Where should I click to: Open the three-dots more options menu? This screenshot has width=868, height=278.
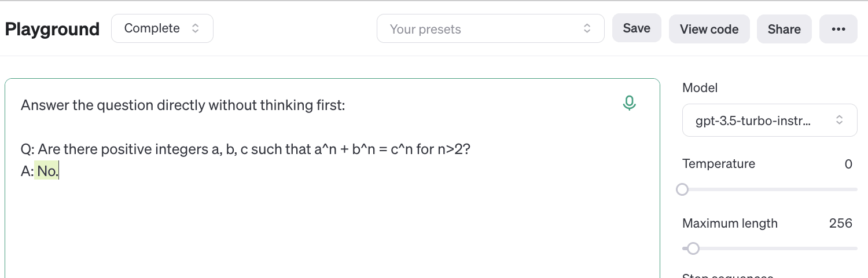coord(838,29)
